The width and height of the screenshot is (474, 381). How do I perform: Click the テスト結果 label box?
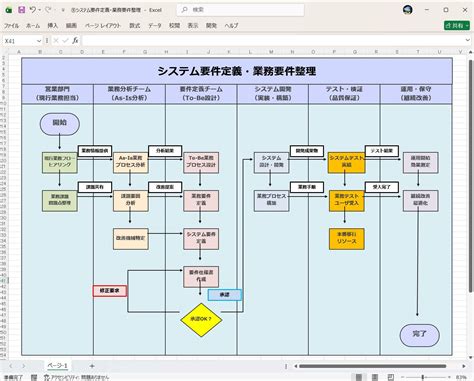(382, 151)
